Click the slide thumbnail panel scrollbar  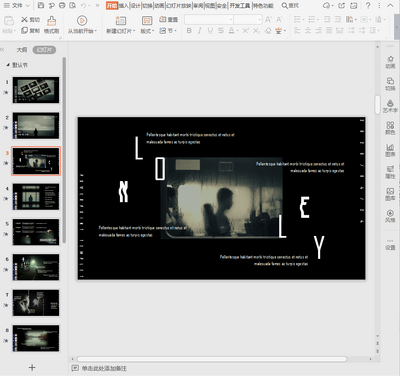[64, 150]
